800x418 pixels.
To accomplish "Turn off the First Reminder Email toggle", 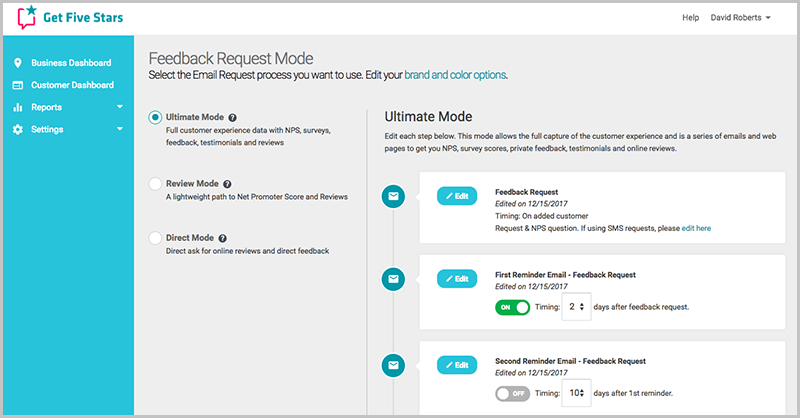I will tap(512, 307).
